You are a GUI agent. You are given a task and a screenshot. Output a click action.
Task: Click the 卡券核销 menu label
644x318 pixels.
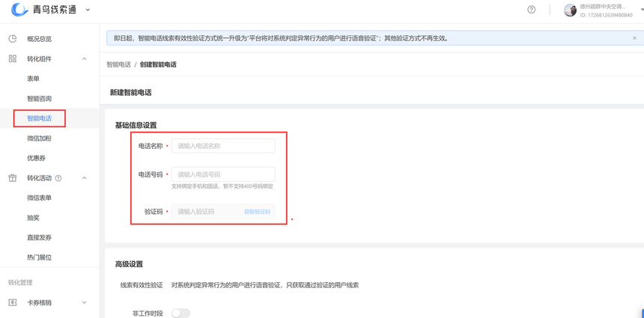[40, 302]
